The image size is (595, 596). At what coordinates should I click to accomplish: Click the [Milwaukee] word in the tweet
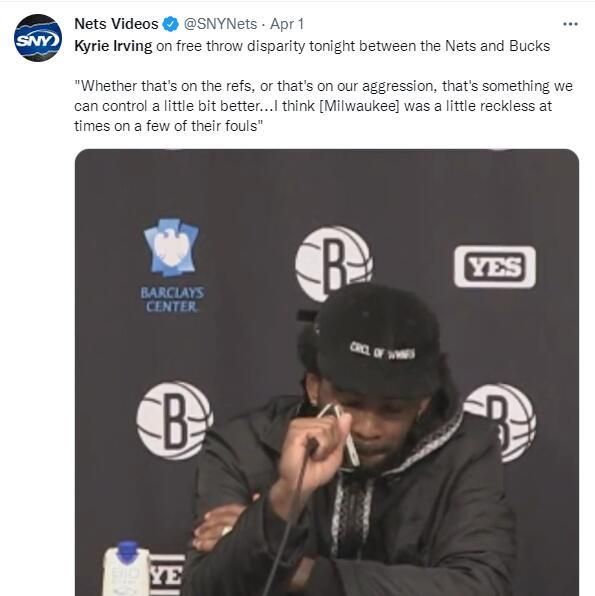[359, 106]
